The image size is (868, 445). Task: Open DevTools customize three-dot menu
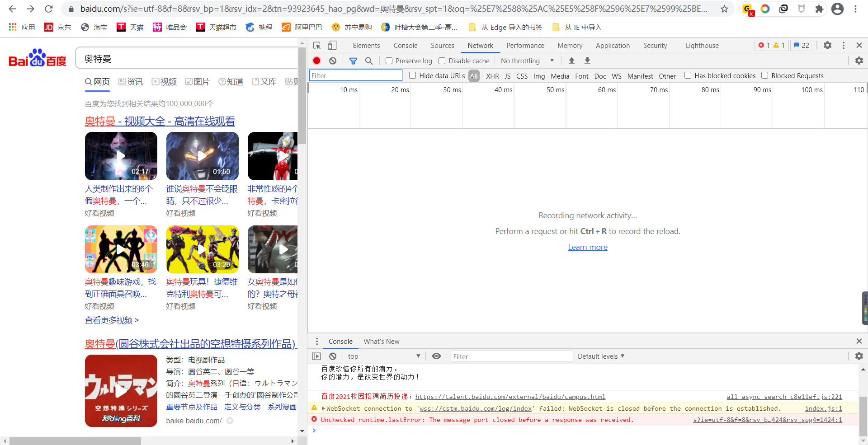(844, 45)
